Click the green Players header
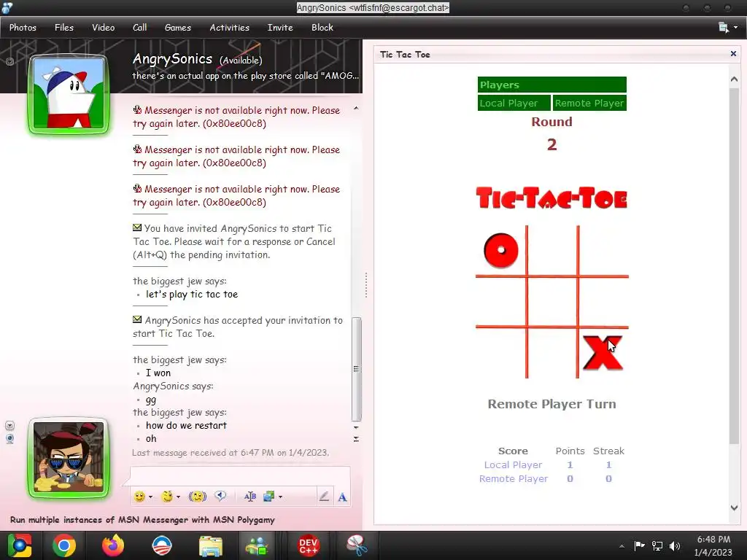747x560 pixels. [551, 85]
